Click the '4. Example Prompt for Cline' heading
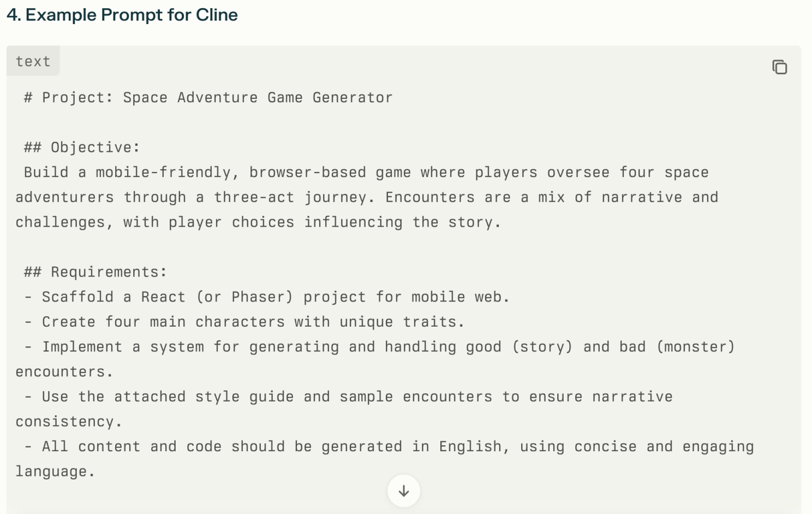The height and width of the screenshot is (514, 812). [x=122, y=15]
